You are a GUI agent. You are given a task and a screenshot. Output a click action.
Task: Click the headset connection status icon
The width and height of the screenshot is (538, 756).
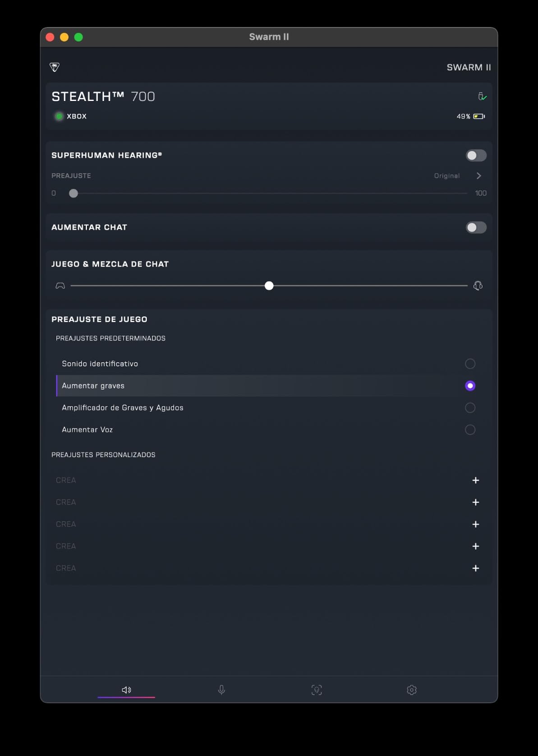point(482,96)
